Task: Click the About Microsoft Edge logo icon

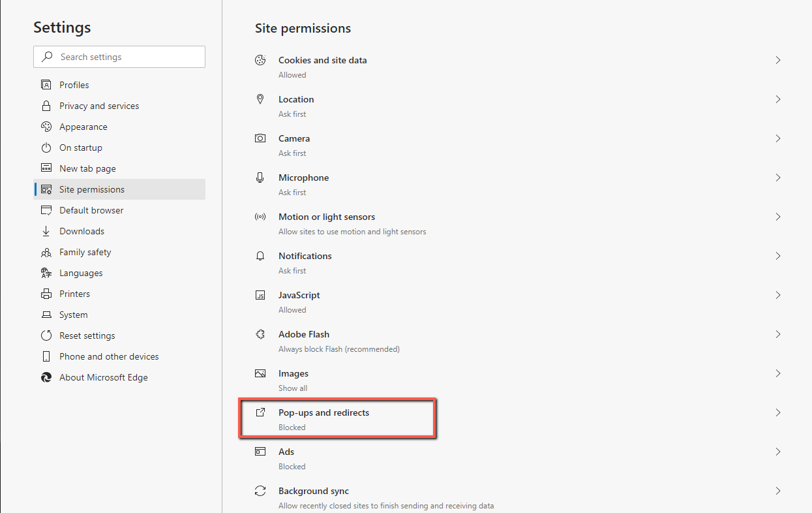Action: pyautogui.click(x=46, y=377)
